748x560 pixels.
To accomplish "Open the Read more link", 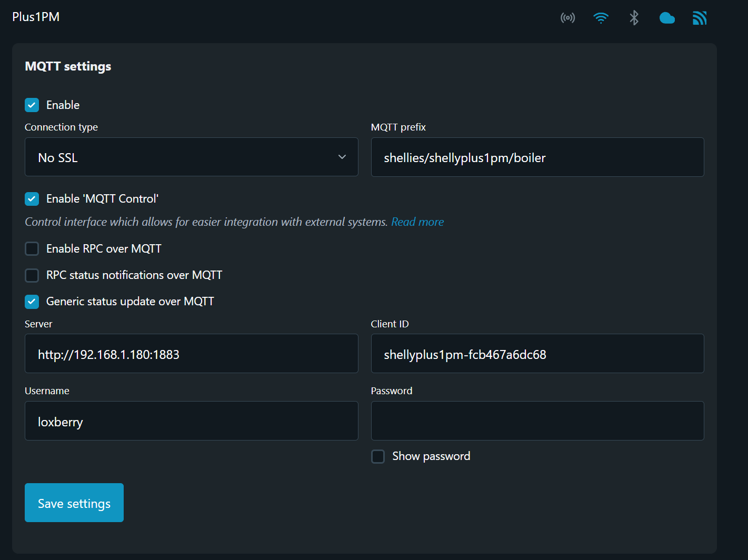I will (417, 222).
